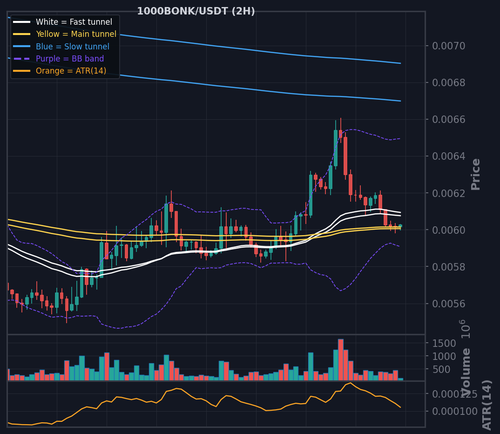Click volume axis label 1000
Image resolution: width=500 pixels, height=434 pixels.
click(x=444, y=356)
